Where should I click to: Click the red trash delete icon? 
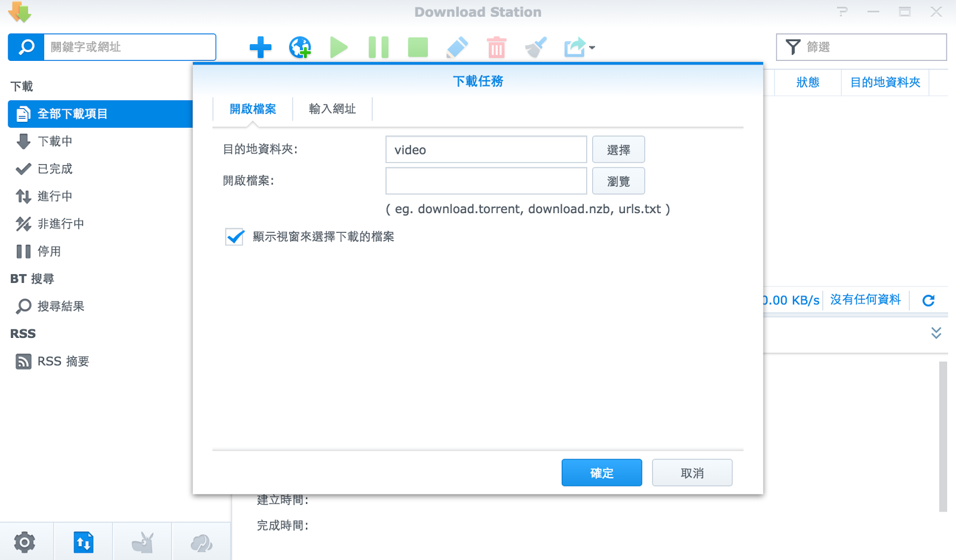point(497,47)
